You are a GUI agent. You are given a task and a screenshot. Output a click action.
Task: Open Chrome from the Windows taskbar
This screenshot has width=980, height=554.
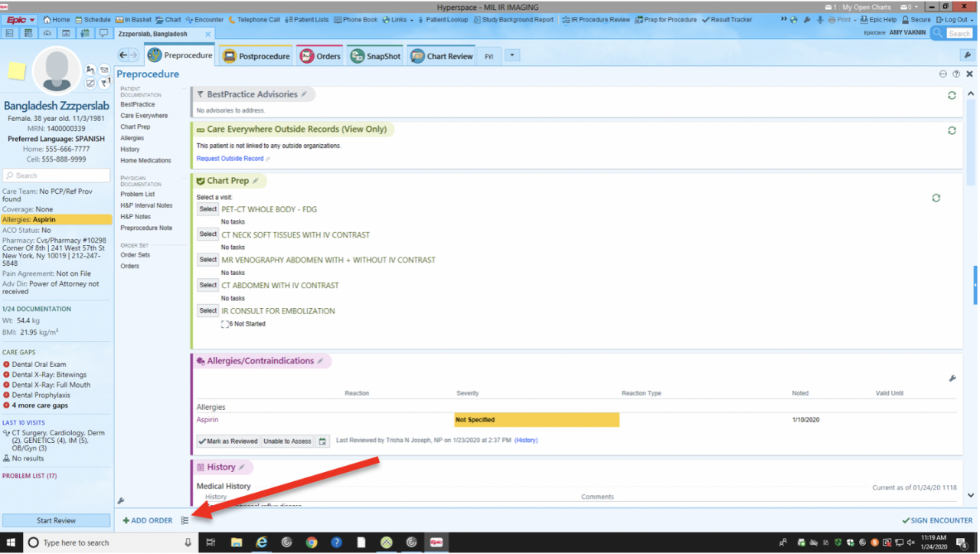[312, 543]
